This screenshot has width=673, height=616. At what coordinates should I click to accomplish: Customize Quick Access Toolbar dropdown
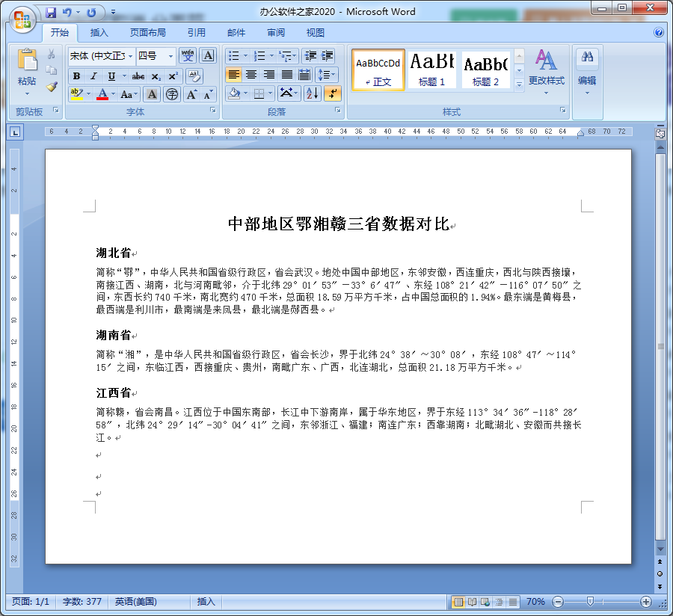(114, 12)
